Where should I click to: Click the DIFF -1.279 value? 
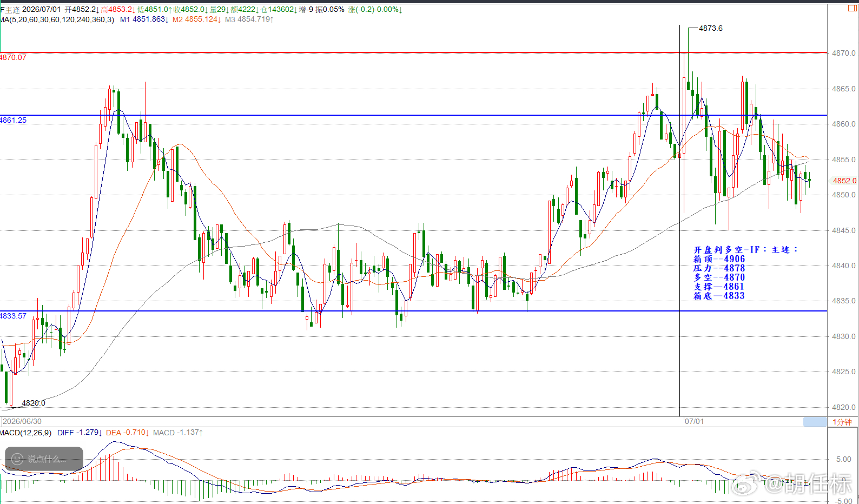pos(80,433)
